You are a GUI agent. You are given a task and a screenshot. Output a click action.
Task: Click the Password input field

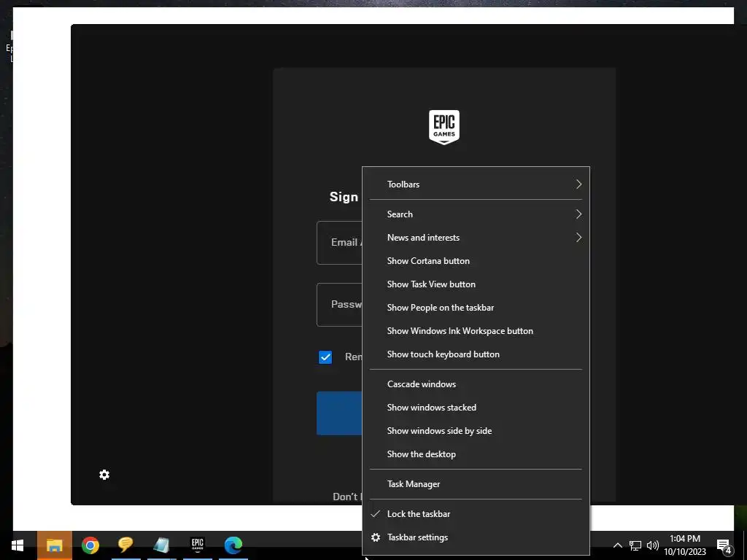[x=340, y=305]
